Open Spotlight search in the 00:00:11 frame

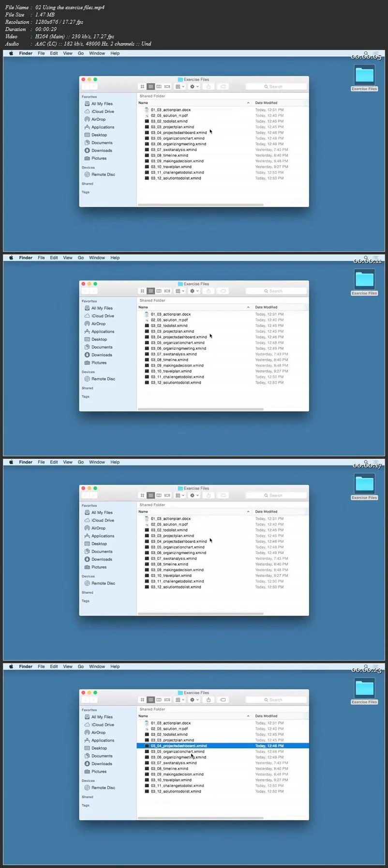click(x=366, y=258)
